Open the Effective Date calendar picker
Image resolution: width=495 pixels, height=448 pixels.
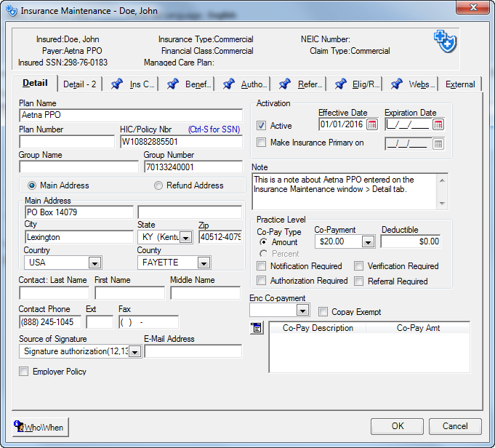click(x=372, y=124)
